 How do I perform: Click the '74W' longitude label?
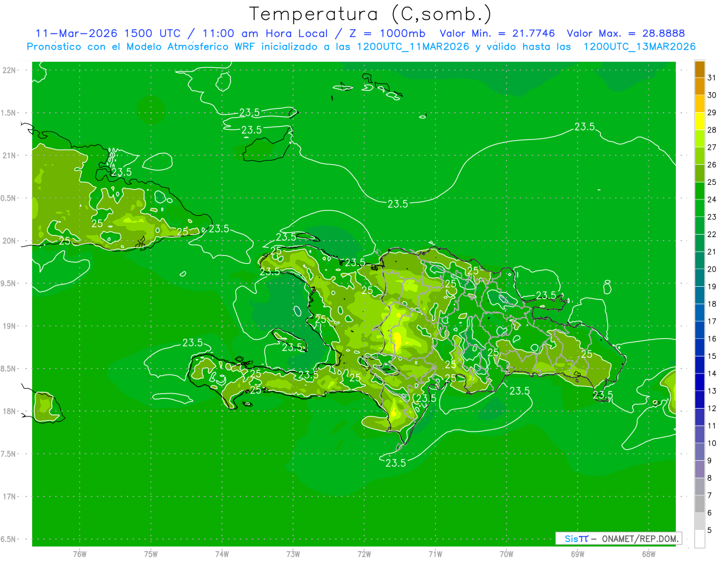click(221, 554)
